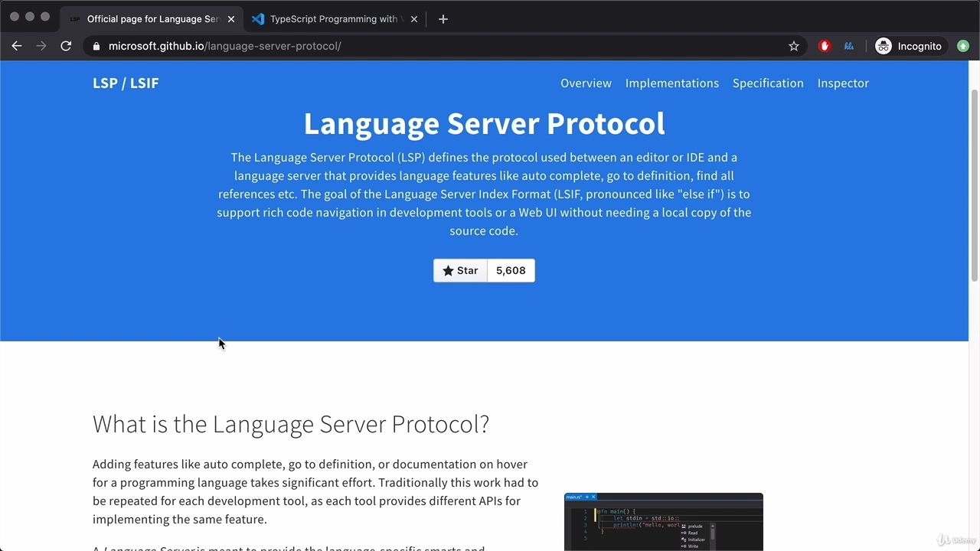
Task: Open the Specification nav link
Action: [768, 83]
